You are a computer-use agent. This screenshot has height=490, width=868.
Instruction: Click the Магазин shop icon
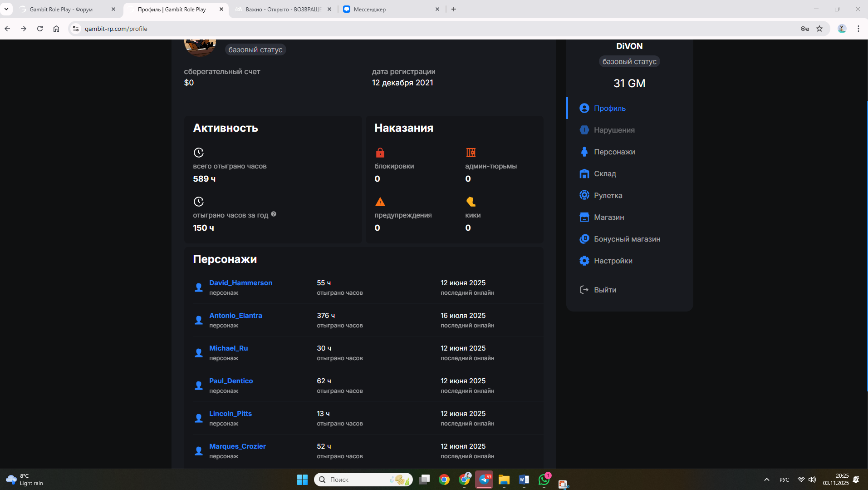tap(584, 217)
